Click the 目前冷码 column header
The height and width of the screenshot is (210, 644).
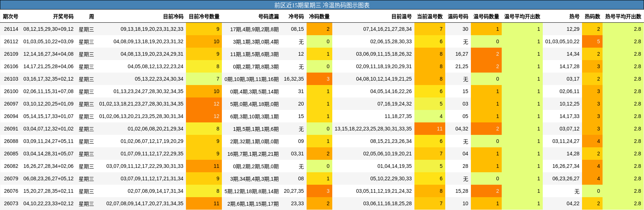(173, 16)
